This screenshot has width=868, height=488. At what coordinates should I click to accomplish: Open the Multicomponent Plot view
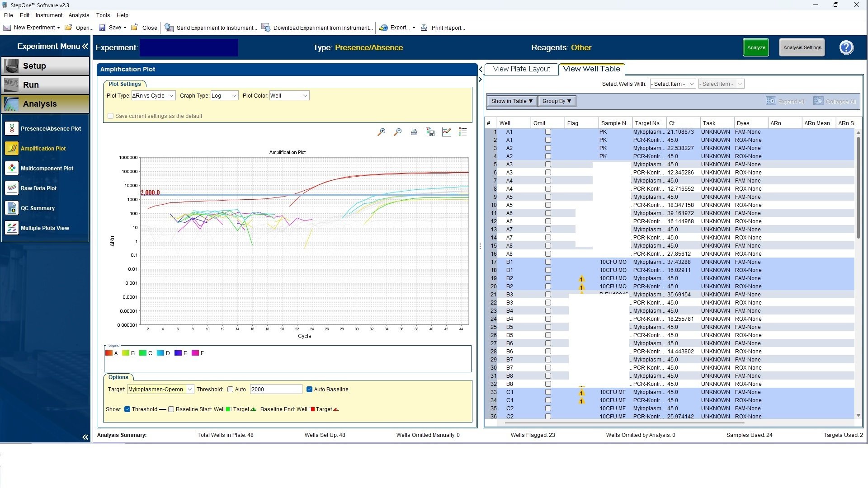[x=47, y=169]
